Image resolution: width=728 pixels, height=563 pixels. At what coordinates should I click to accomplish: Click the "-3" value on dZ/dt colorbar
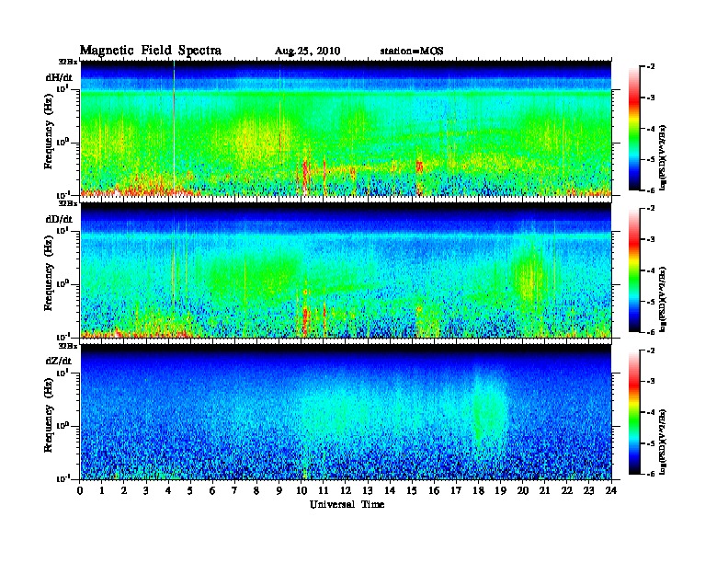click(651, 382)
